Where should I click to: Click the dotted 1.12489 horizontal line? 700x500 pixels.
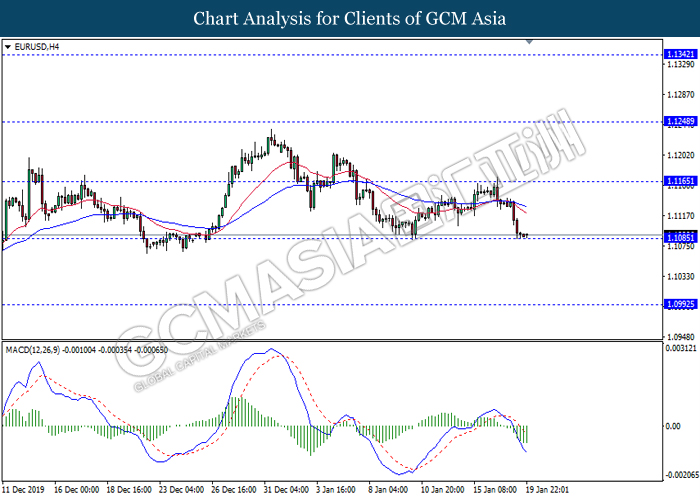click(x=332, y=121)
